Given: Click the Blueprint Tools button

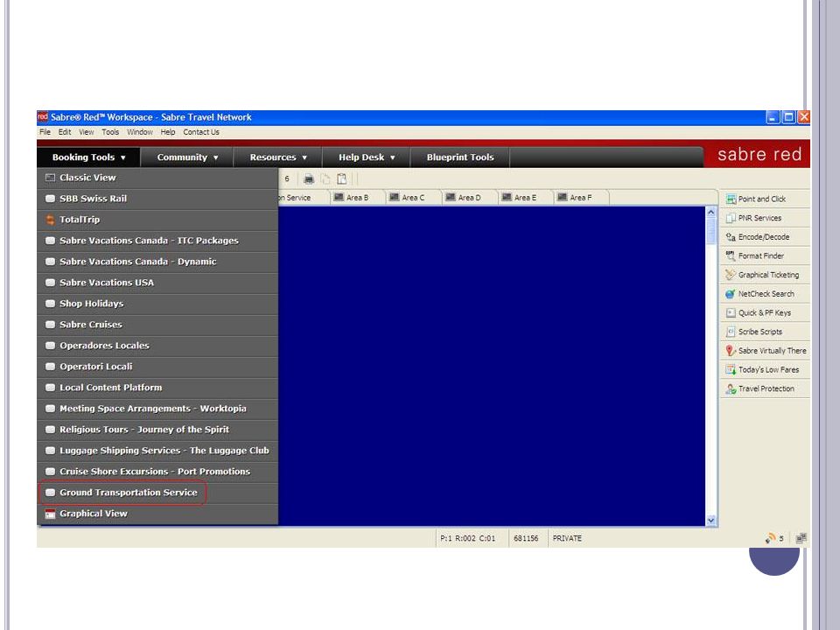Looking at the screenshot, I should click(x=460, y=157).
